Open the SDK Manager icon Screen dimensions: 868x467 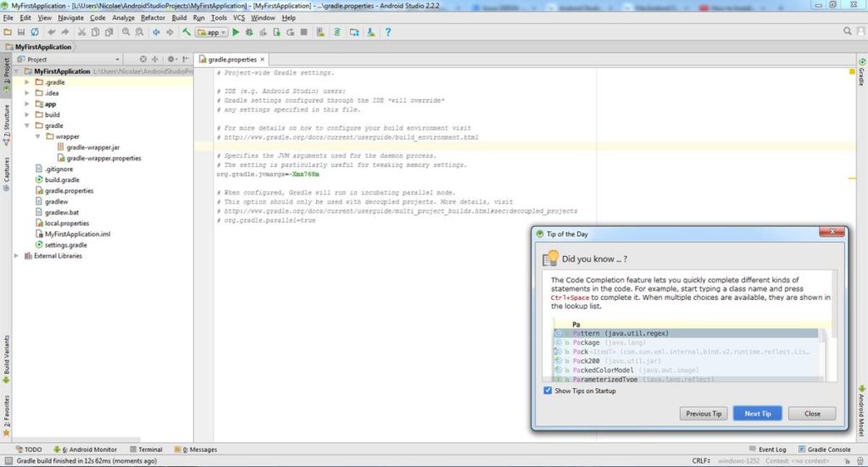(371, 32)
